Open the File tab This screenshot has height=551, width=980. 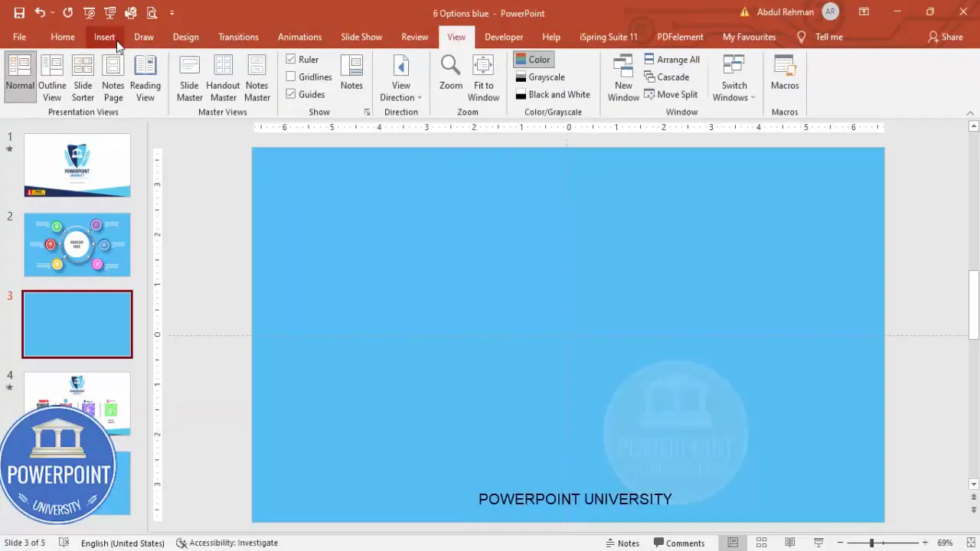click(x=19, y=37)
